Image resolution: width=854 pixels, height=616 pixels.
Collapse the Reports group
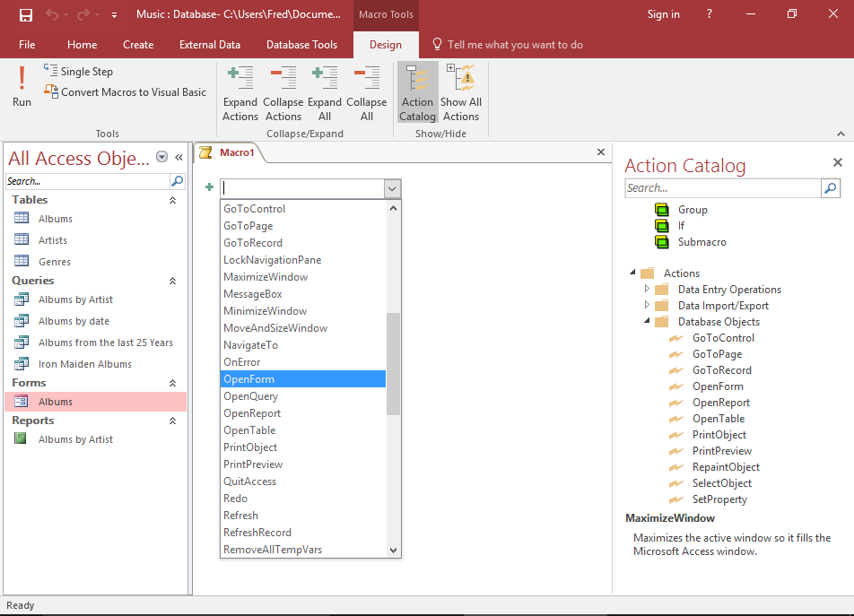pyautogui.click(x=172, y=421)
